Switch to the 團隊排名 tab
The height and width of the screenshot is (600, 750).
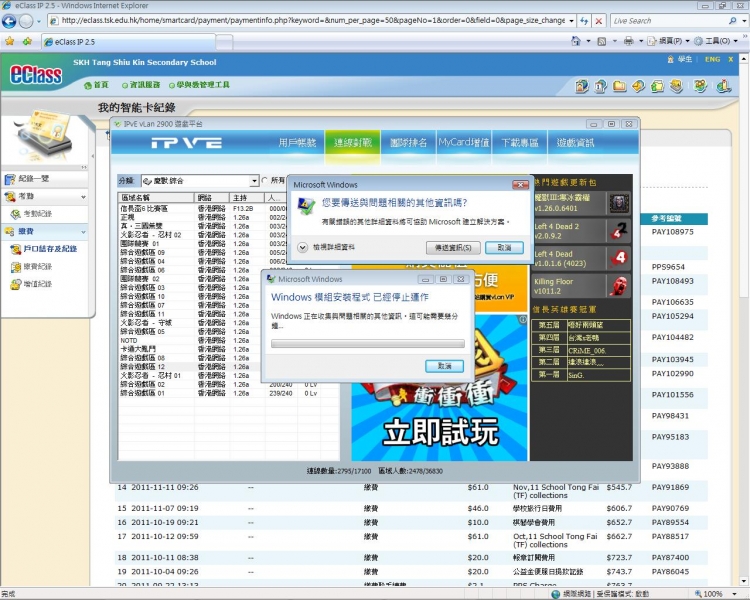click(x=408, y=143)
